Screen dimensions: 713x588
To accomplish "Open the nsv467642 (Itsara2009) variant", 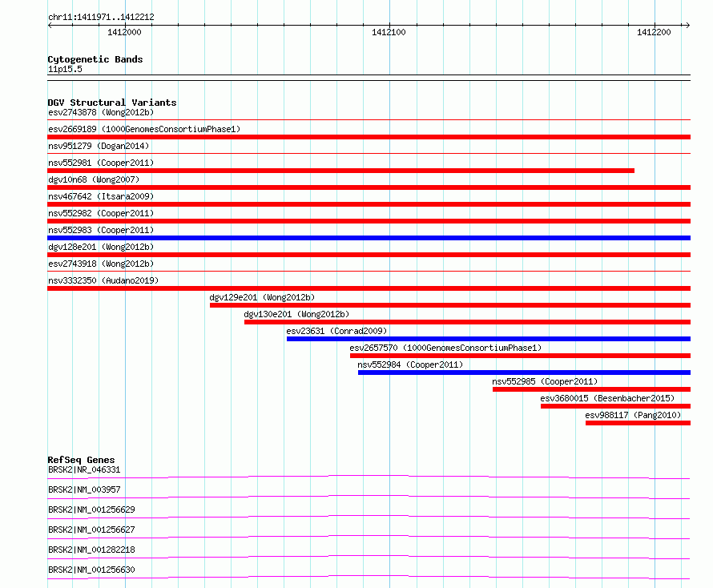I will coord(101,196).
